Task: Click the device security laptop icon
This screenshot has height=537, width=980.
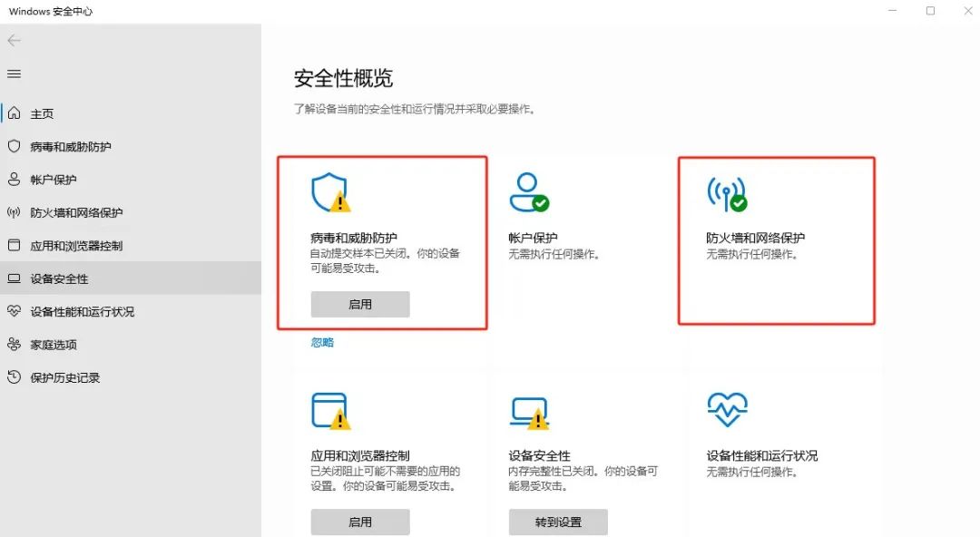Action: pyautogui.click(x=529, y=413)
